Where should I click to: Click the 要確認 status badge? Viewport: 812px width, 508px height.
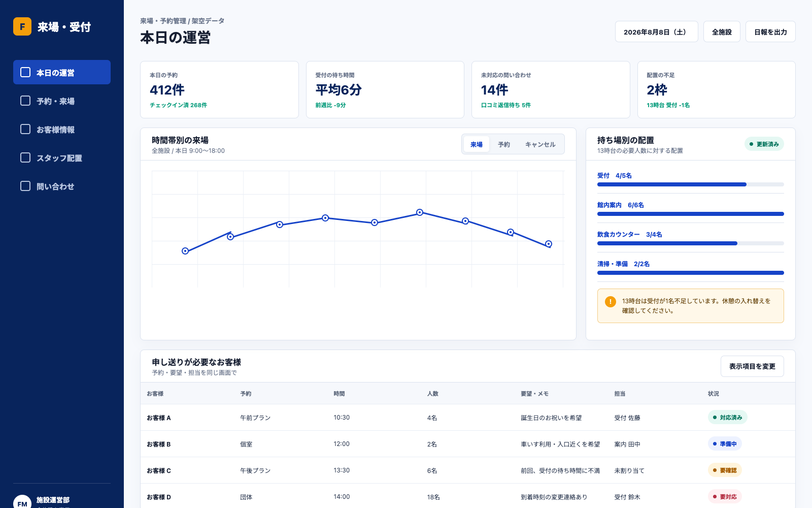[725, 470]
